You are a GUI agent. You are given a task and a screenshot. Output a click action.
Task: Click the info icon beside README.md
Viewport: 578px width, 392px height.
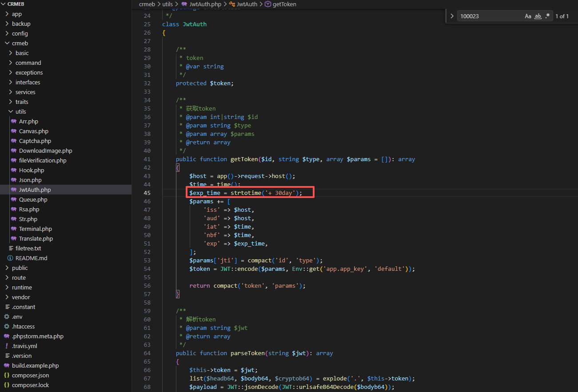click(x=10, y=258)
